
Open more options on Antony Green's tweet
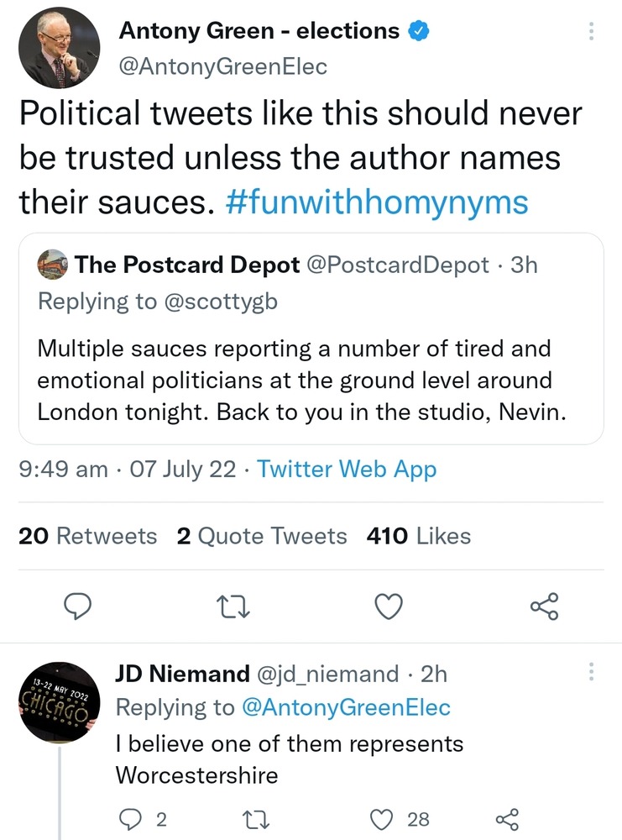pyautogui.click(x=592, y=33)
